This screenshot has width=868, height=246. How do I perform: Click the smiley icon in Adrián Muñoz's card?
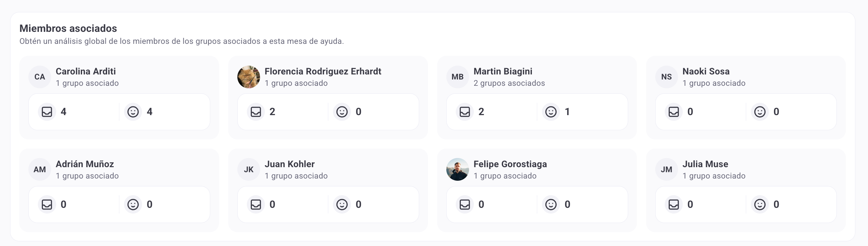pyautogui.click(x=133, y=204)
